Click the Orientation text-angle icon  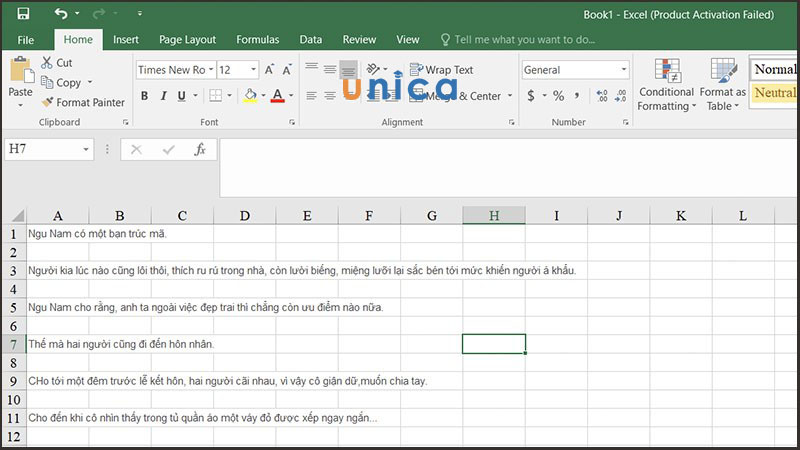(x=373, y=69)
